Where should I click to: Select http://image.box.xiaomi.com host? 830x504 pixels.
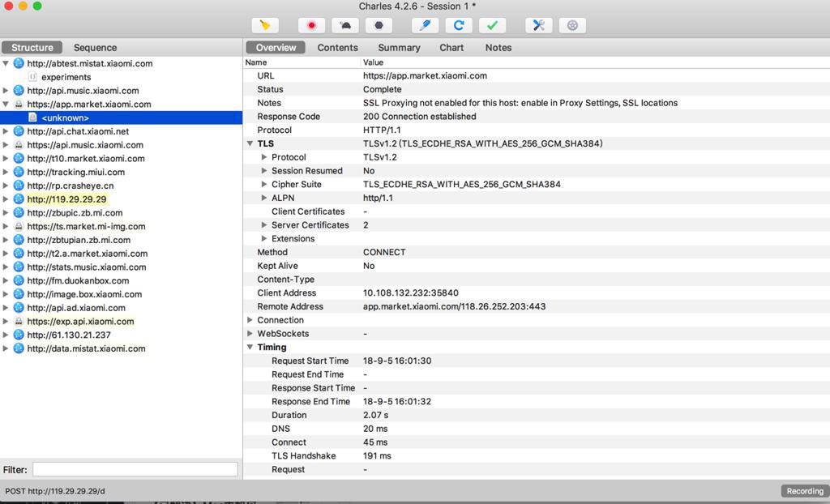pyautogui.click(x=84, y=294)
